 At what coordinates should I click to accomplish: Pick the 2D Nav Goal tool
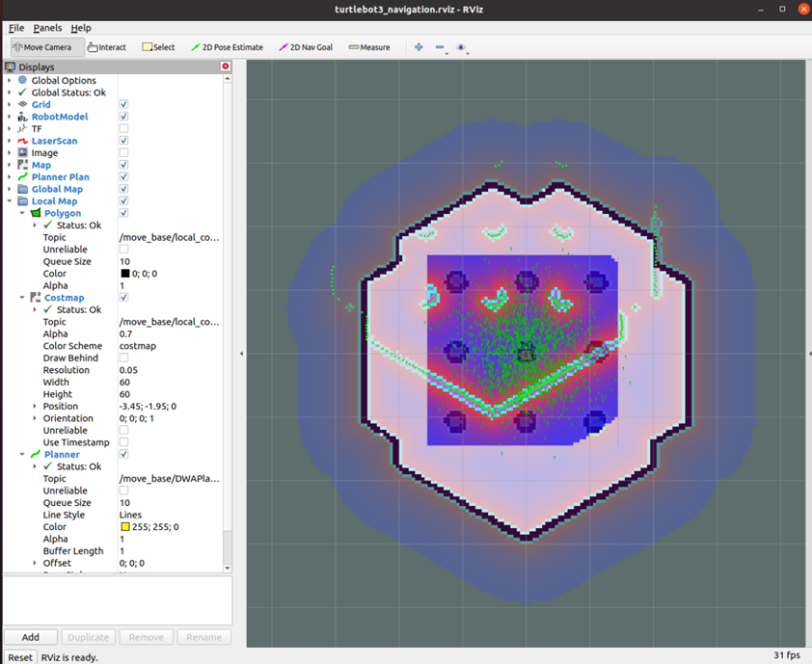(306, 47)
